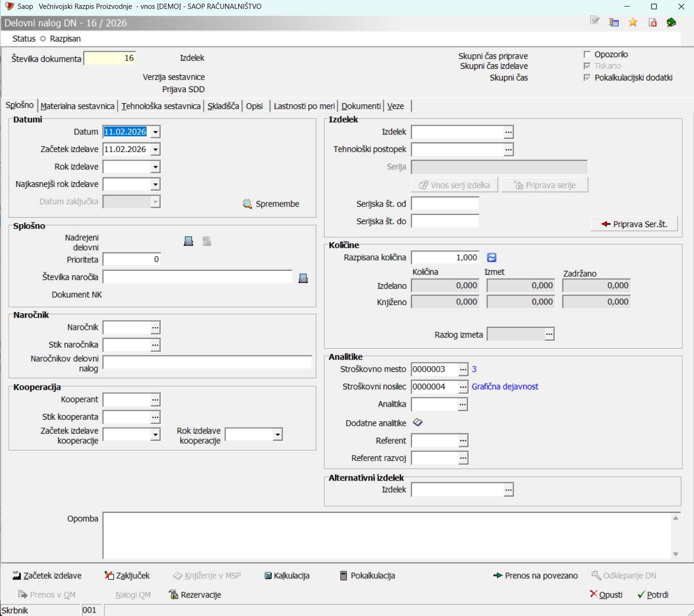Click the Spremembe magnifier icon
Viewport: 694px width, 616px height.
pos(248,204)
